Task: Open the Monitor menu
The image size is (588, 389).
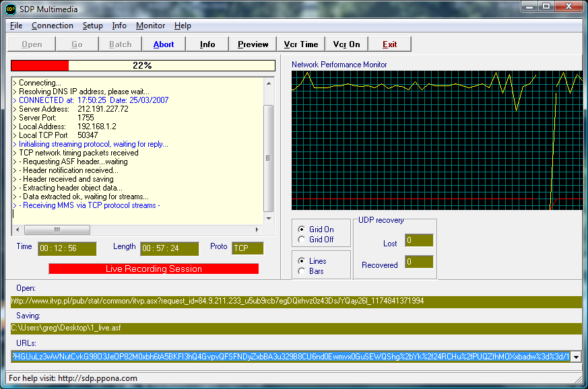Action: (150, 26)
